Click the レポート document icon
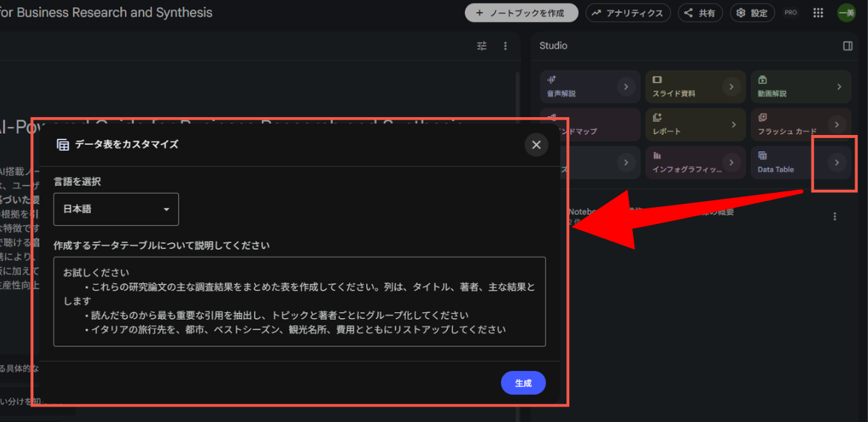868x422 pixels. tap(657, 117)
